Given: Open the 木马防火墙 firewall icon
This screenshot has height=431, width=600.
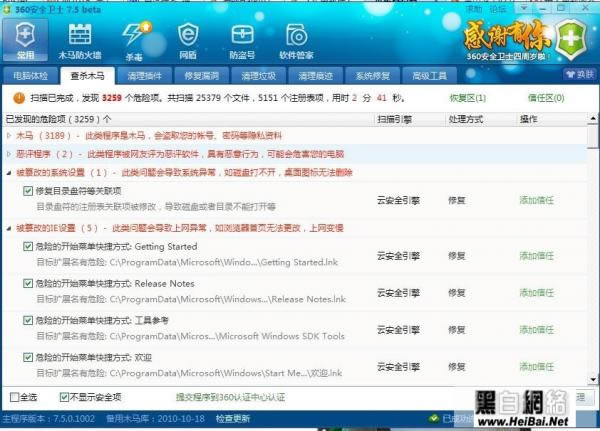Looking at the screenshot, I should 80,40.
